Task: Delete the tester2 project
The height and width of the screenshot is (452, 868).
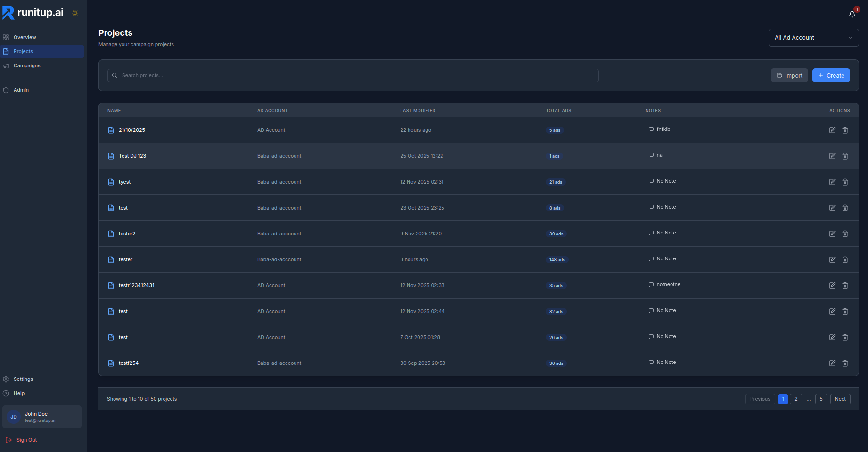Action: click(x=845, y=234)
